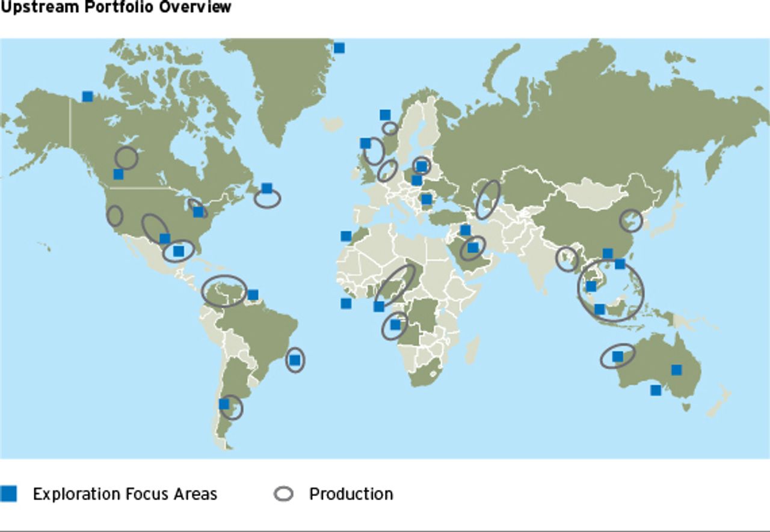Click the exploration square south of Australia

(656, 390)
